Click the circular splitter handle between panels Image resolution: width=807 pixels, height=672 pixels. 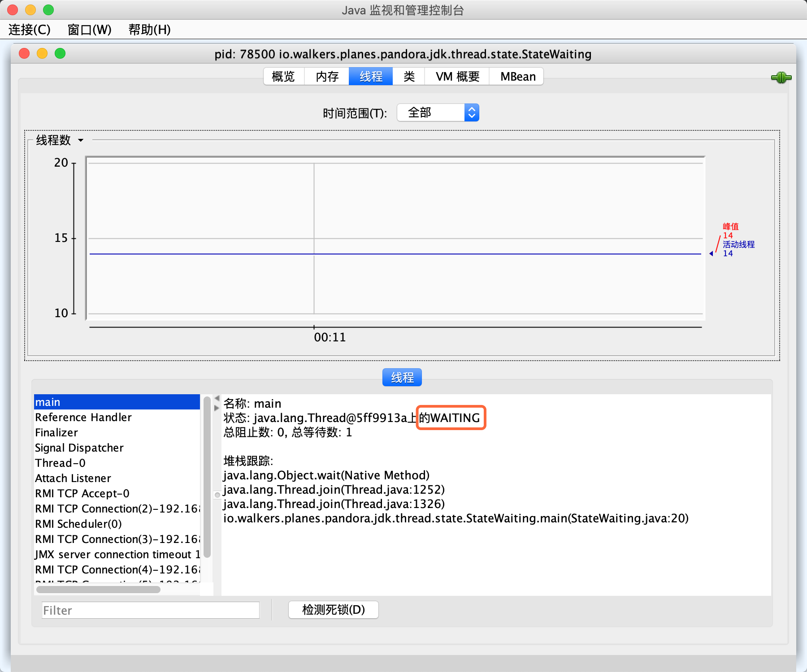tap(217, 495)
